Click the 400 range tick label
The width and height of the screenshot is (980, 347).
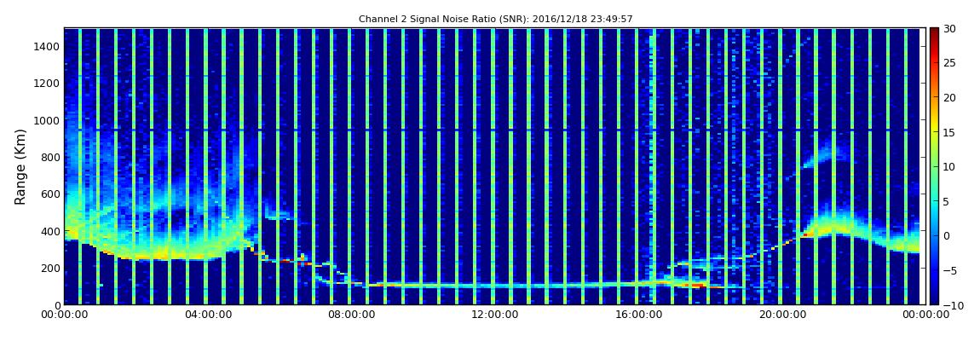click(50, 231)
